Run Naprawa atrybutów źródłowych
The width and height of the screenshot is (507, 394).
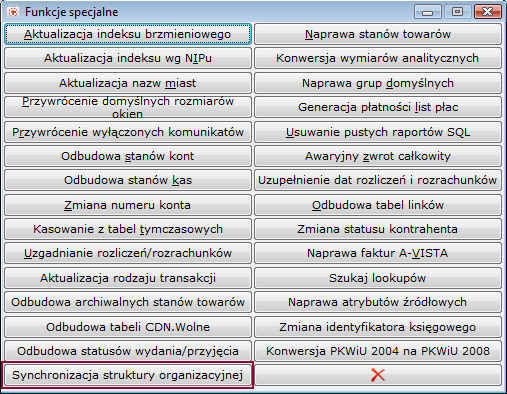click(x=378, y=302)
